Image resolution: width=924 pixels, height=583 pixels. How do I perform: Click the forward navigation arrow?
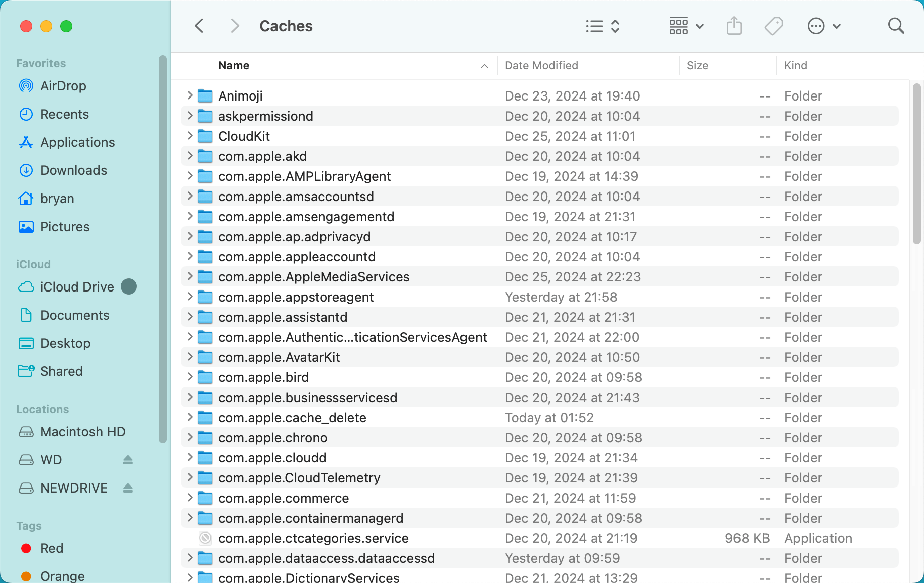(234, 26)
